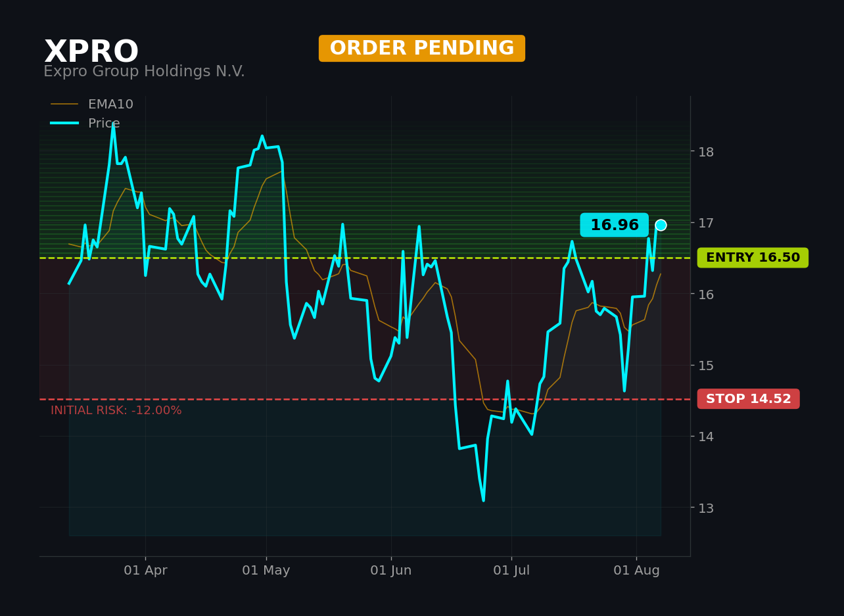Click the XPRO ticker title
844x616 pixels.
click(91, 53)
